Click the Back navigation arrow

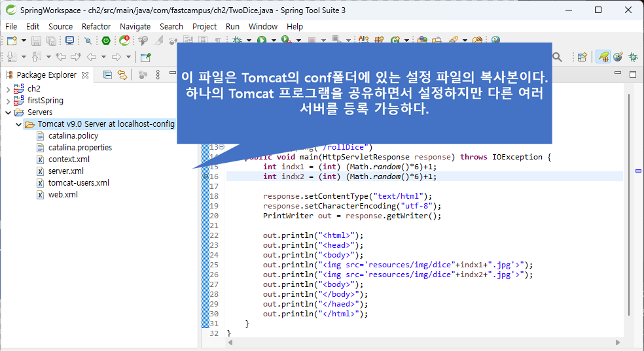point(92,57)
